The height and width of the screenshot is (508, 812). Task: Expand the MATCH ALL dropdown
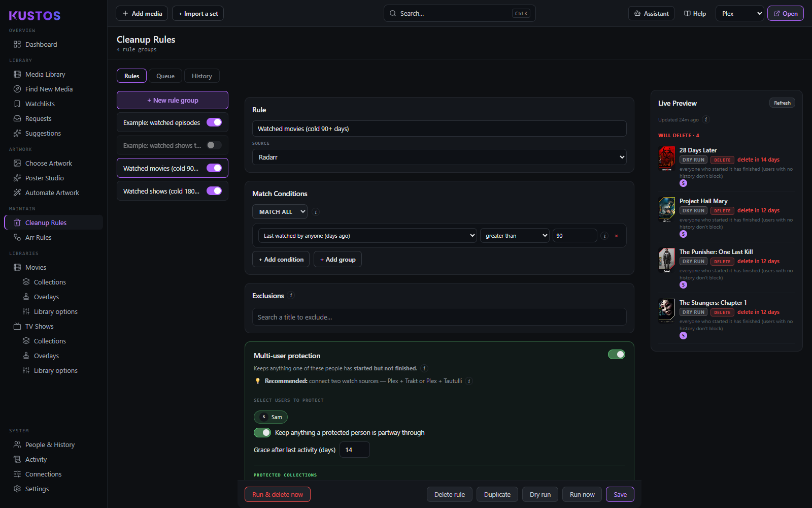[280, 212]
